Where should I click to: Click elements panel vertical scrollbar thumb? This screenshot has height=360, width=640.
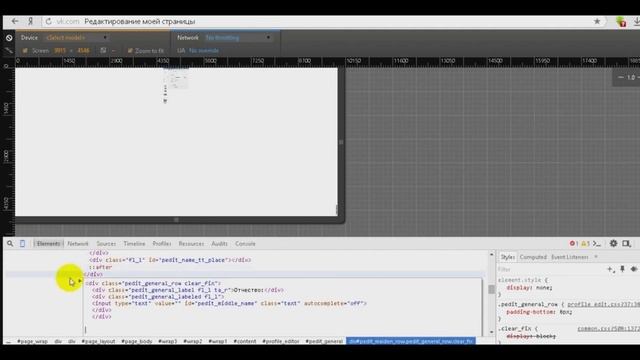(x=491, y=289)
